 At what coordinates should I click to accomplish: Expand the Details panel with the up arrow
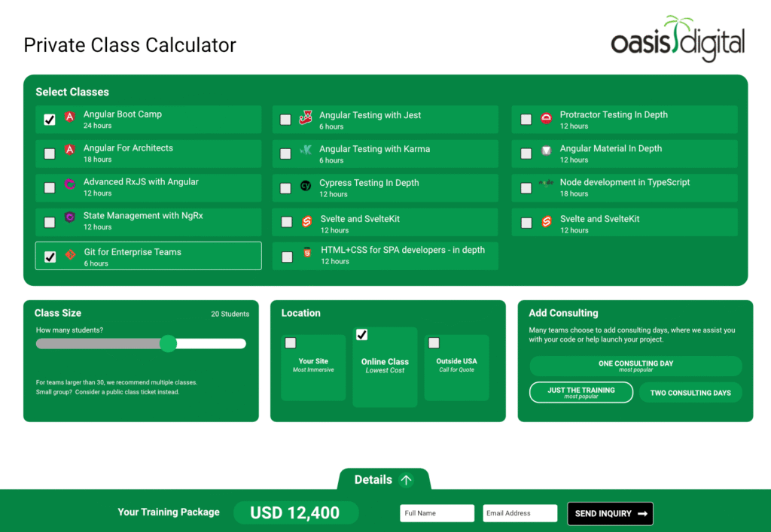coord(406,480)
